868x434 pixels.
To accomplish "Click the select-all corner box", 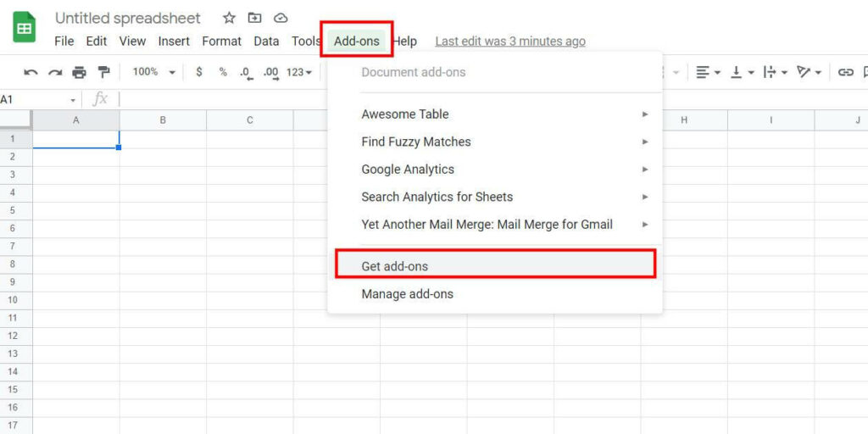I will point(16,120).
